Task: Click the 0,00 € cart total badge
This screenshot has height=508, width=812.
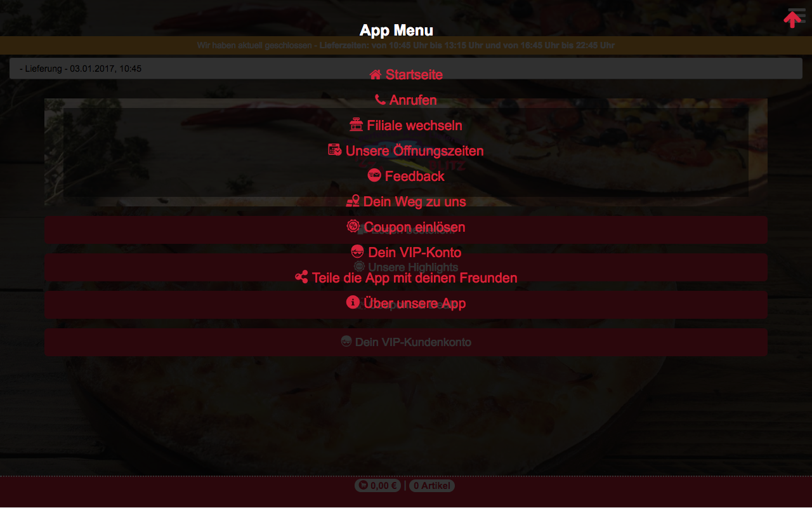Action: [377, 486]
